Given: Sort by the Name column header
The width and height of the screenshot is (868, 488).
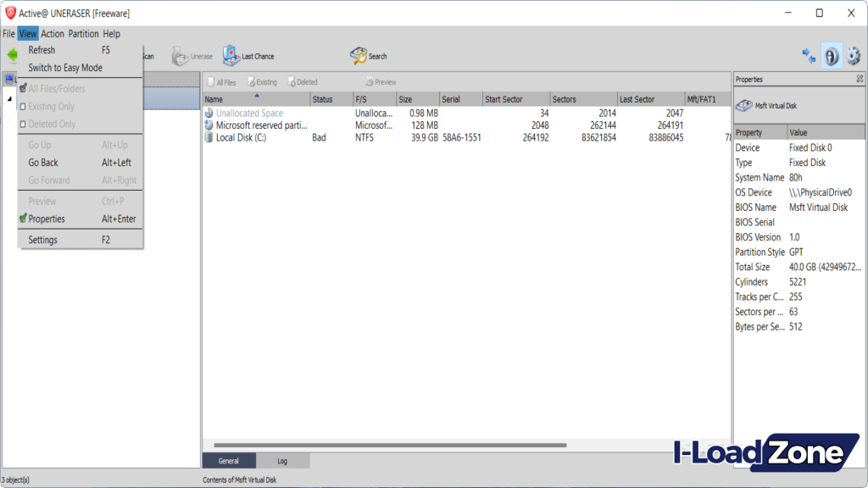Looking at the screenshot, I should pos(214,98).
